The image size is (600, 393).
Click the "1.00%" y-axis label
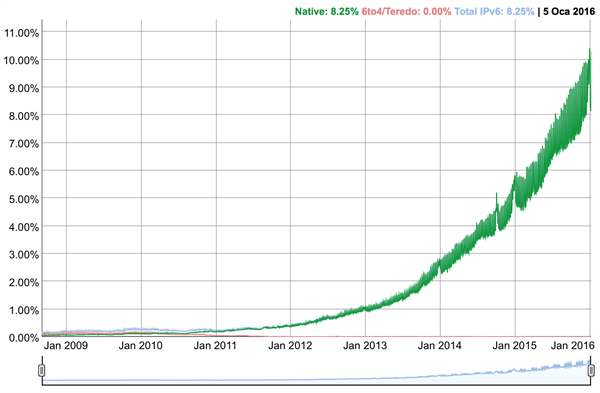pyautogui.click(x=24, y=310)
